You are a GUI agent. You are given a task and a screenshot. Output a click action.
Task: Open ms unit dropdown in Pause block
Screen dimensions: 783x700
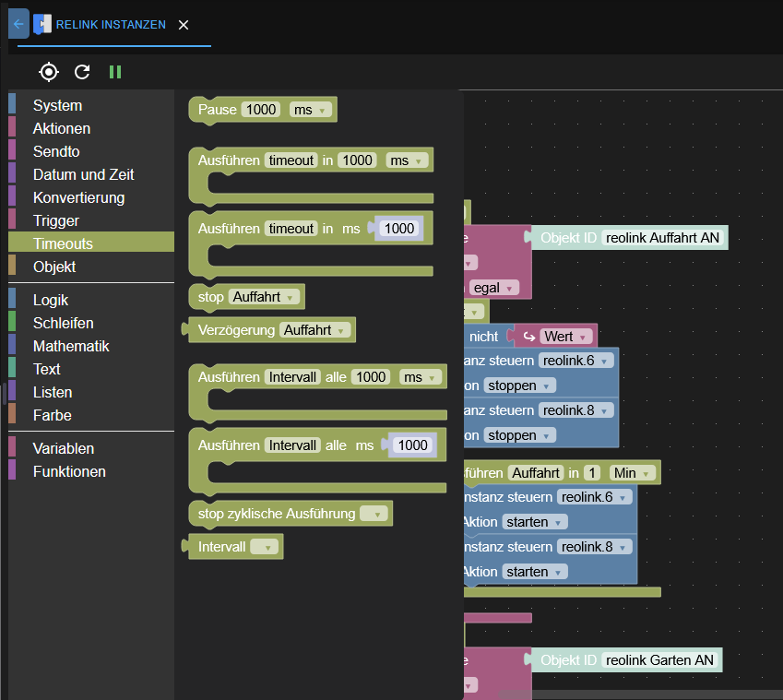pos(310,110)
